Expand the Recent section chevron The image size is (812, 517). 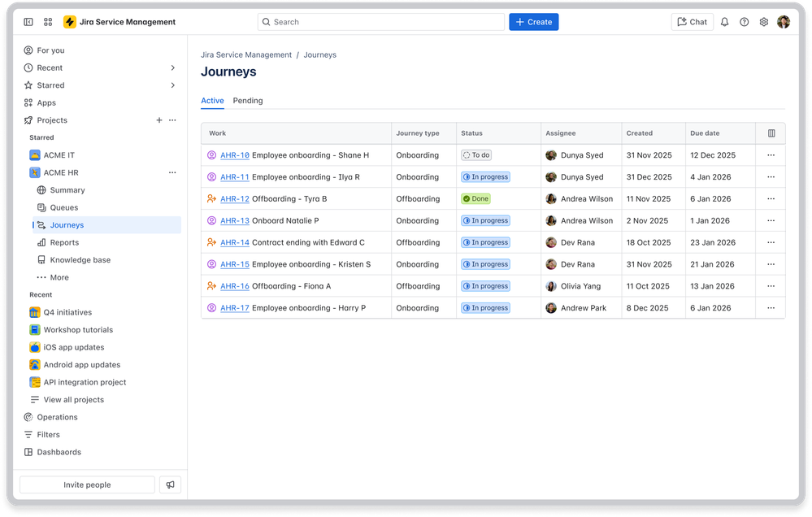[173, 67]
